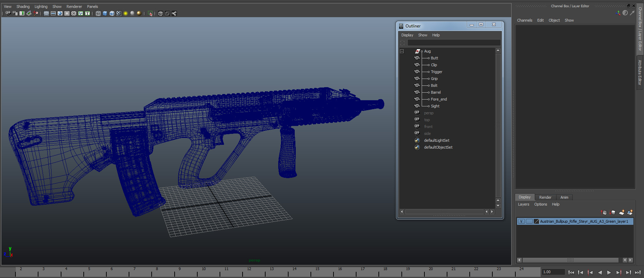Click the Attribute Editor vertical side tab
Image resolution: width=644 pixels, height=278 pixels.
coord(640,72)
